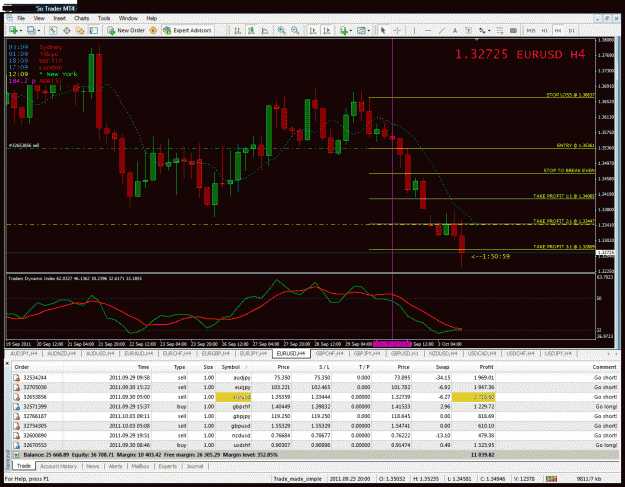625x487 pixels.
Task: Select the Vertical Line drawing tool
Action: click(x=415, y=31)
